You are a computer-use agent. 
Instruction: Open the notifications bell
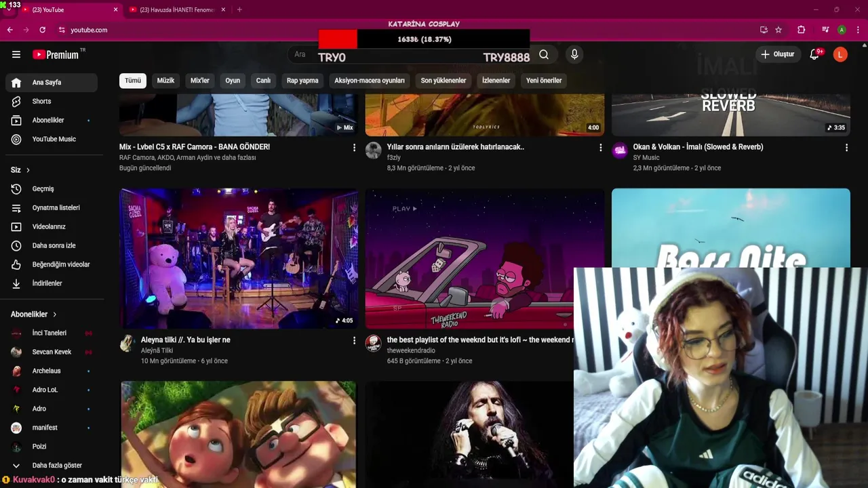(814, 54)
